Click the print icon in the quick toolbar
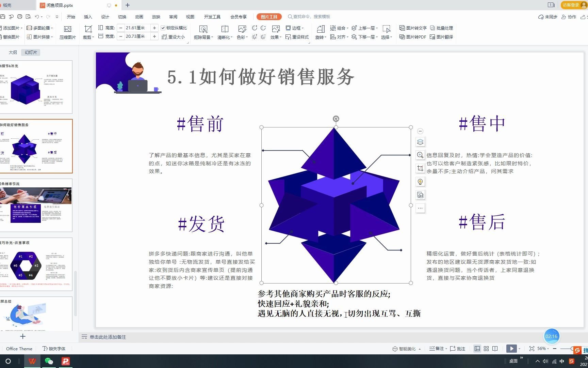 tap(20, 17)
